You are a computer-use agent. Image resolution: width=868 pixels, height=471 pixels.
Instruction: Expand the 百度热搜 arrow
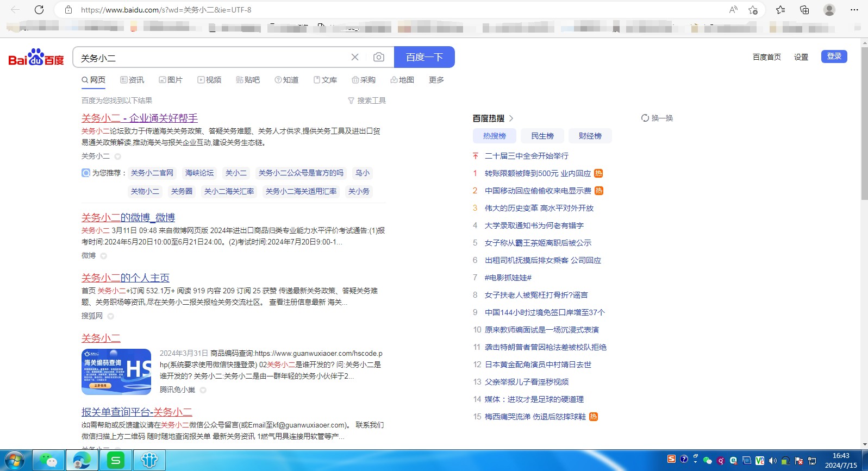click(511, 118)
